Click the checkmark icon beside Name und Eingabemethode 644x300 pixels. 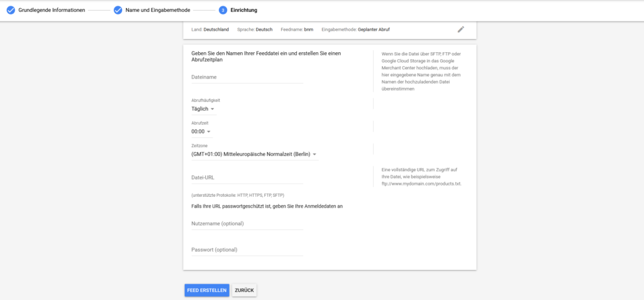click(x=118, y=10)
